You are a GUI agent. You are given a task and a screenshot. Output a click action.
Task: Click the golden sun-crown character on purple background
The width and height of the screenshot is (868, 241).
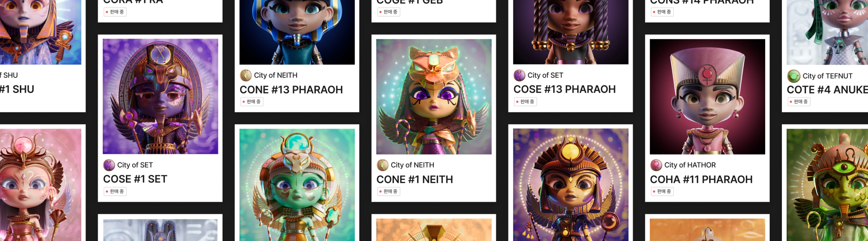(x=571, y=185)
